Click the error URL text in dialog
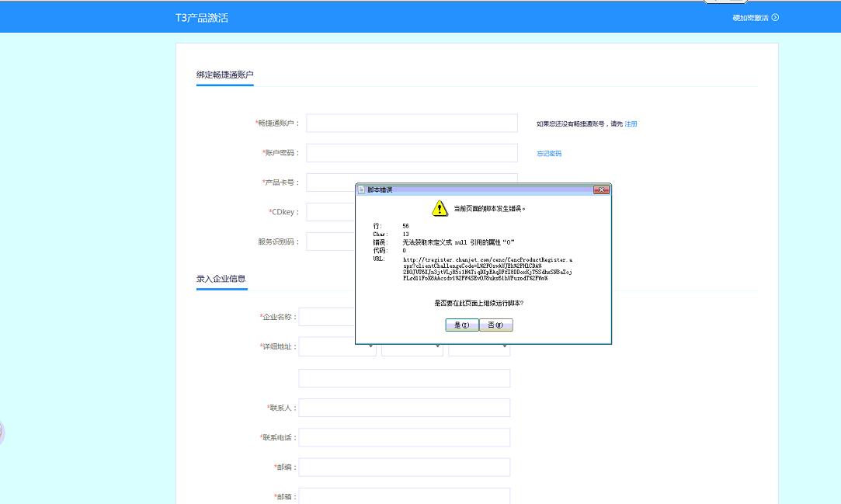Screen dimensions: 841x504 pyautogui.click(x=488, y=269)
